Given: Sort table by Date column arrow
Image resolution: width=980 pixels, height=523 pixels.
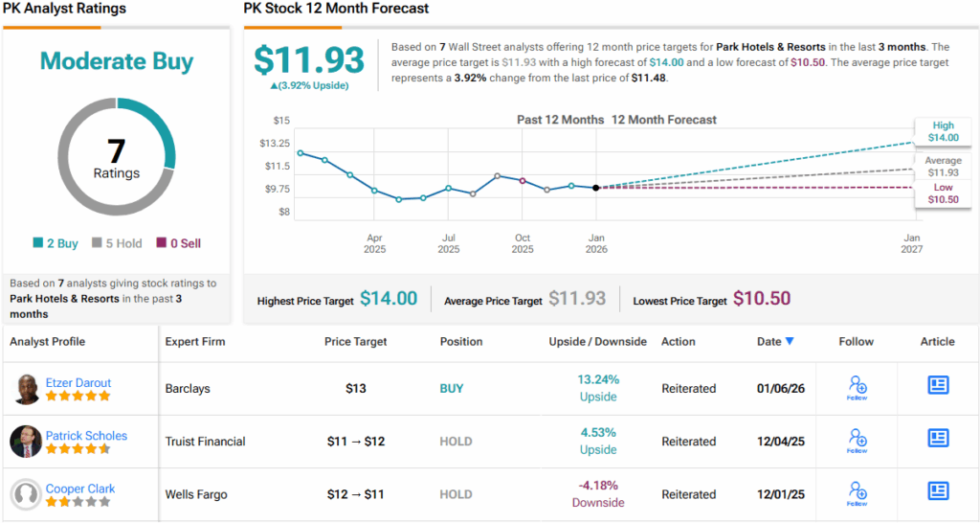Looking at the screenshot, I should [x=790, y=341].
